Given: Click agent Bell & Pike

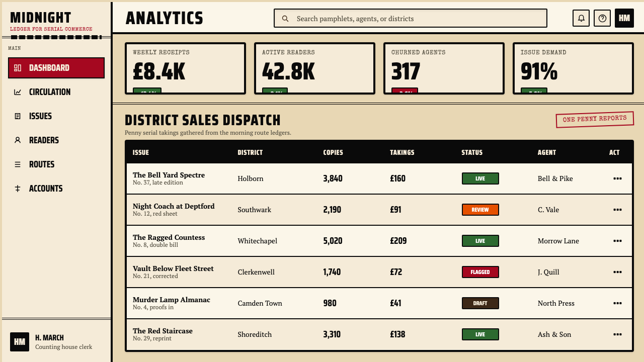Looking at the screenshot, I should 555,178.
